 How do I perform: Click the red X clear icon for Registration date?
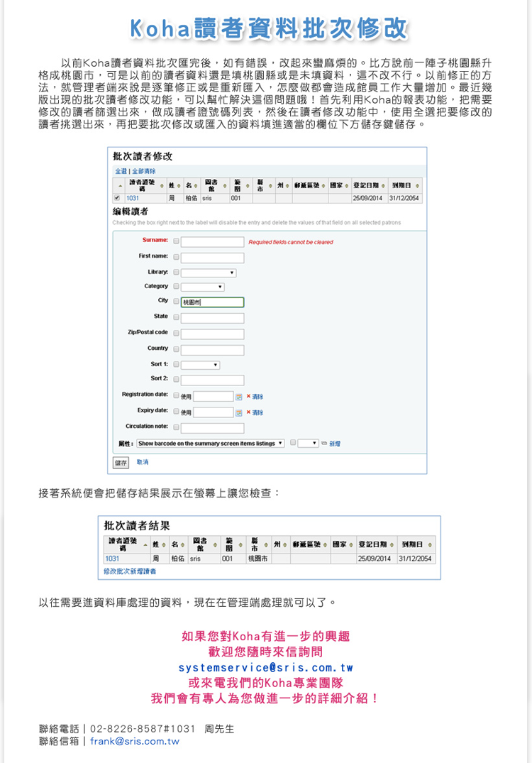tap(248, 397)
